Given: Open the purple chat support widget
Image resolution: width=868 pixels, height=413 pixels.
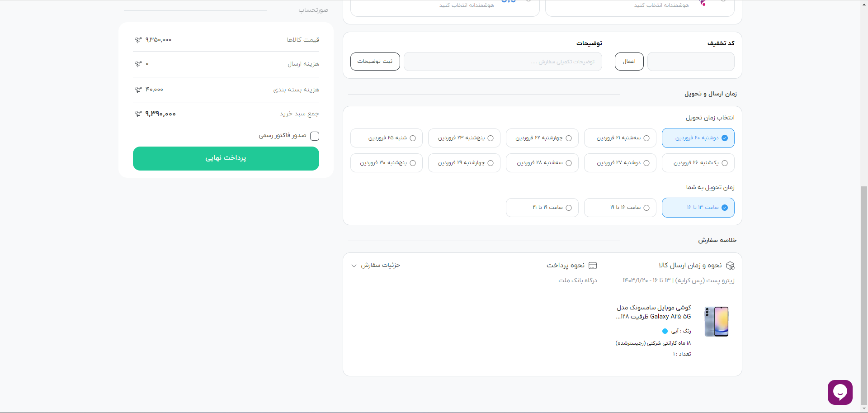Looking at the screenshot, I should coord(840,392).
